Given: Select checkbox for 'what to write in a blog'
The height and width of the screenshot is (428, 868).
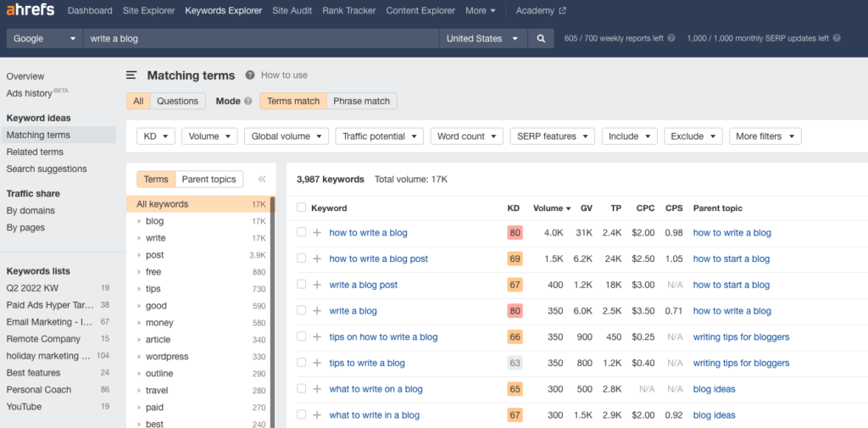Looking at the screenshot, I should click(x=301, y=414).
